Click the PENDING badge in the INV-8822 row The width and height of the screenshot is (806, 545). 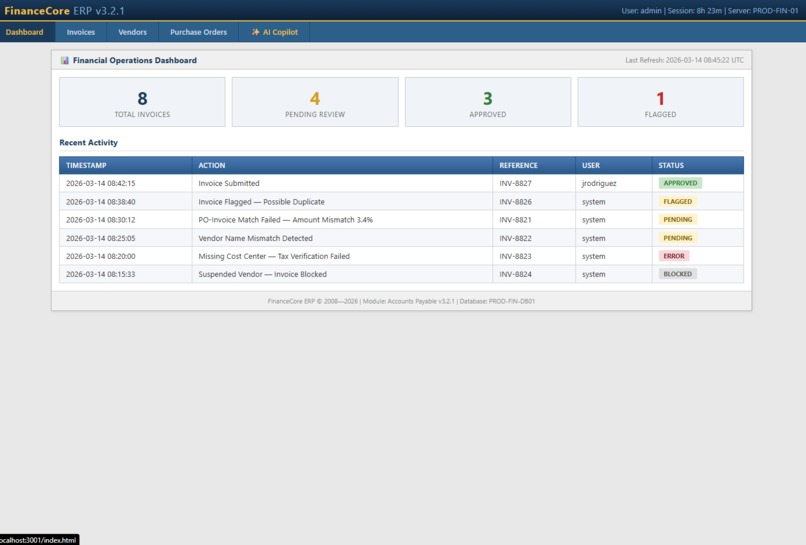677,238
